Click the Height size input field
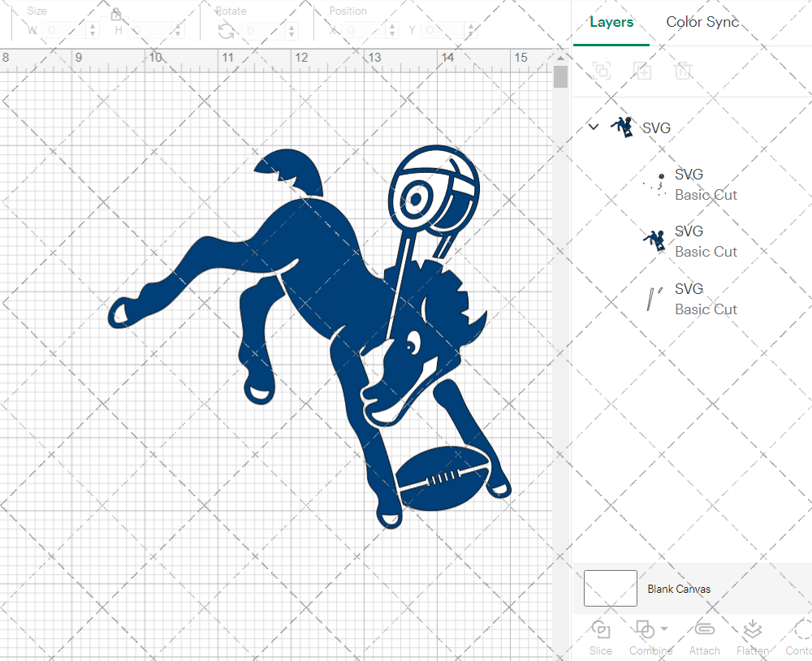This screenshot has width=812, height=661. point(149,31)
